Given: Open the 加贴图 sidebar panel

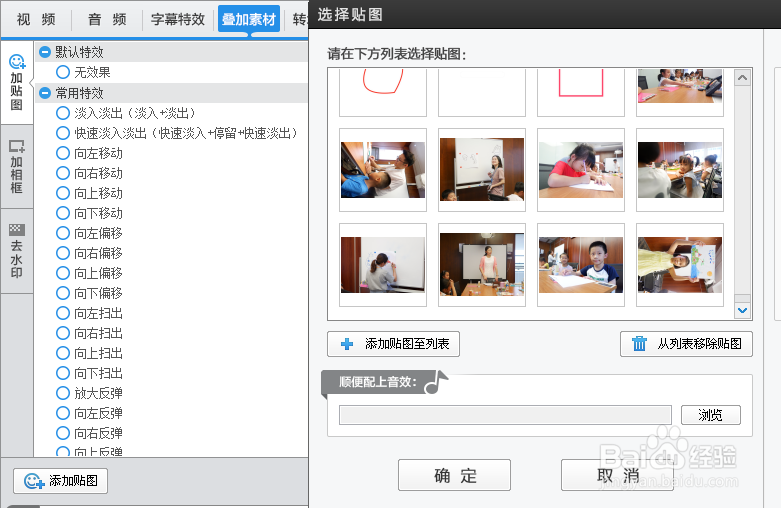Looking at the screenshot, I should click(x=16, y=82).
